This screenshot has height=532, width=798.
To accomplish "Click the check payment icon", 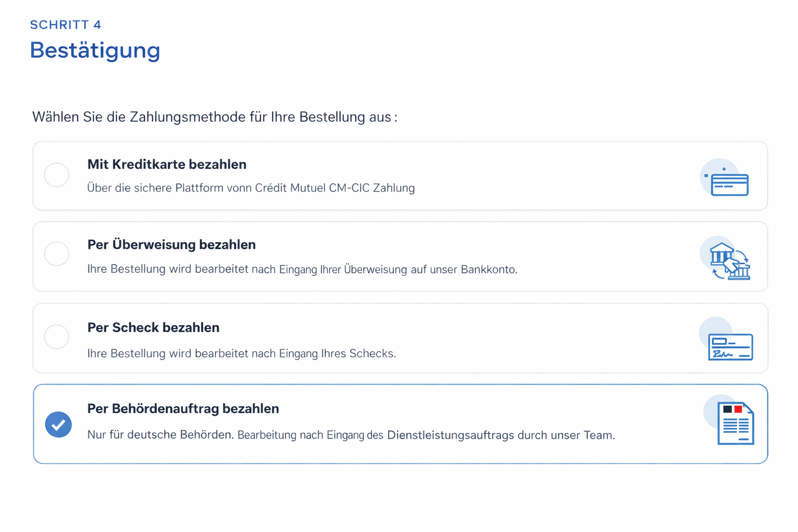I will pos(730,345).
